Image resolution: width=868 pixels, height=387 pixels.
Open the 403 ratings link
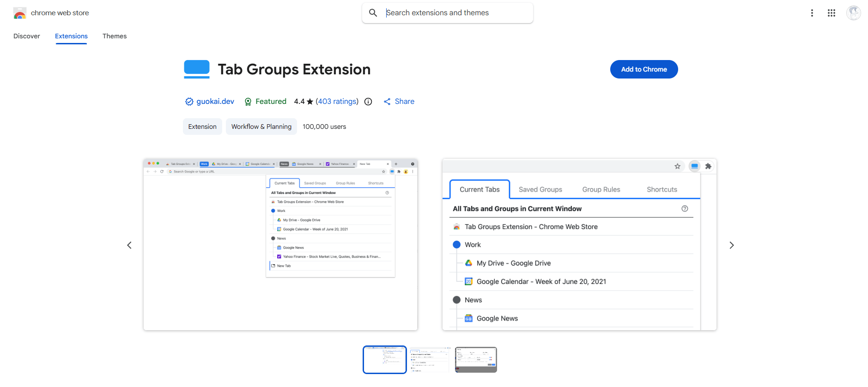pos(337,102)
